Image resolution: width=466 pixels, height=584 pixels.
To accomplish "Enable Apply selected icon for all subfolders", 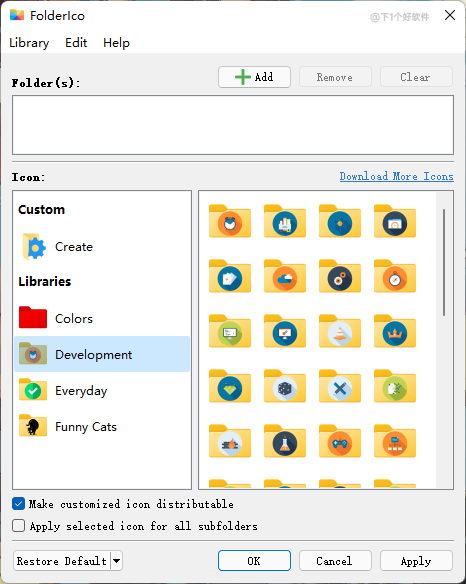I will (x=19, y=526).
